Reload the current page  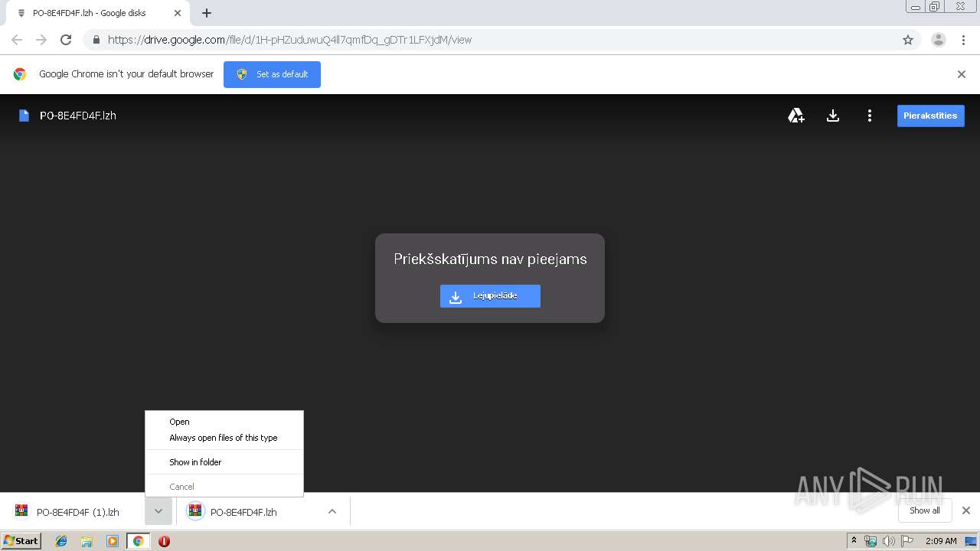[x=66, y=40]
